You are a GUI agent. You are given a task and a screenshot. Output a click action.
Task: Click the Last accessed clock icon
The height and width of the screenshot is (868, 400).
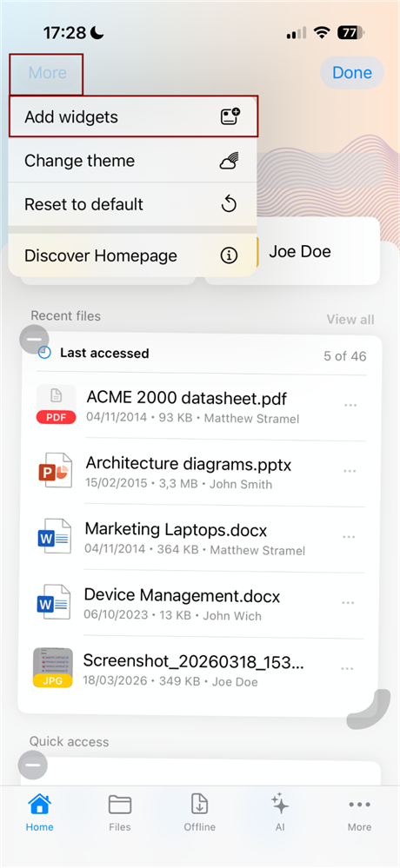tap(44, 353)
